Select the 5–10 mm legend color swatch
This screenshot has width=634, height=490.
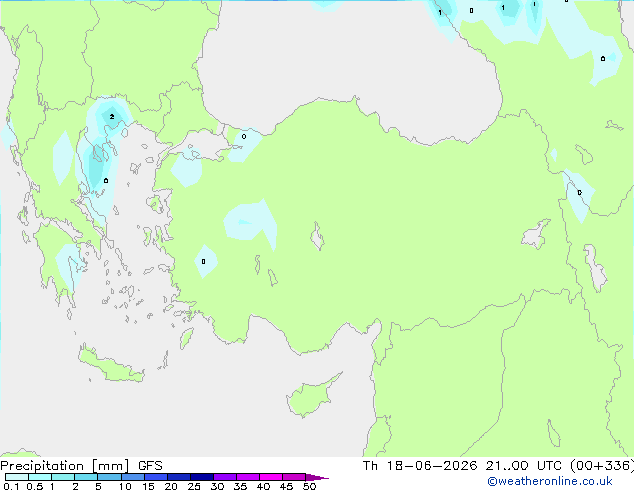(x=109, y=477)
